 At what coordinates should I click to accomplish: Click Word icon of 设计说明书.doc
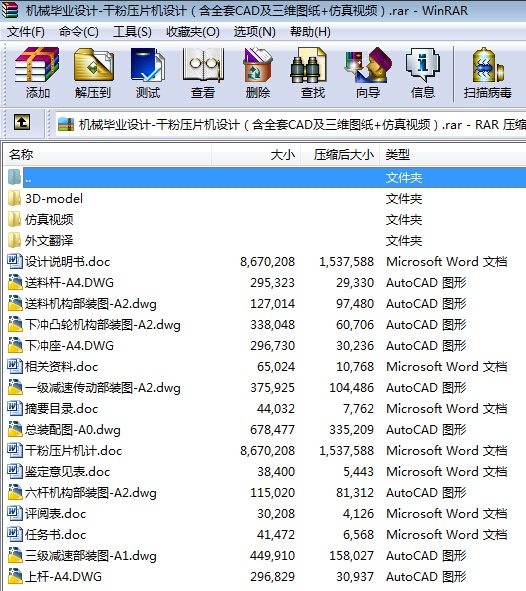[x=14, y=261]
